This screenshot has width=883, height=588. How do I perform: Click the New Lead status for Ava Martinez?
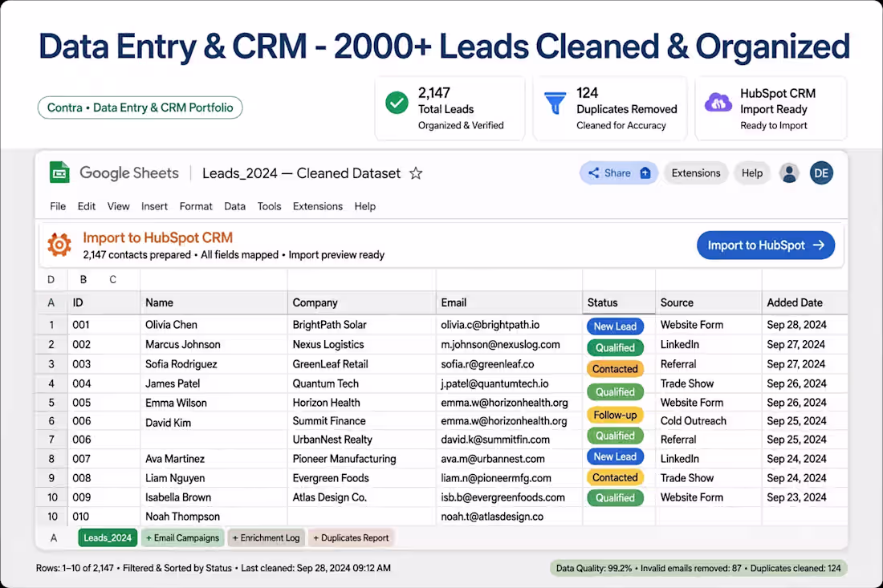(x=615, y=457)
